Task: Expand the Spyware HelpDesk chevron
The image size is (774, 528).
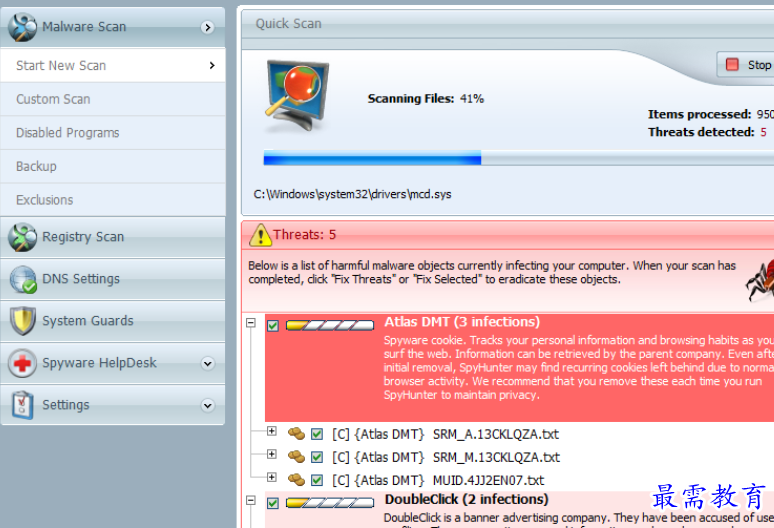Action: point(208,364)
